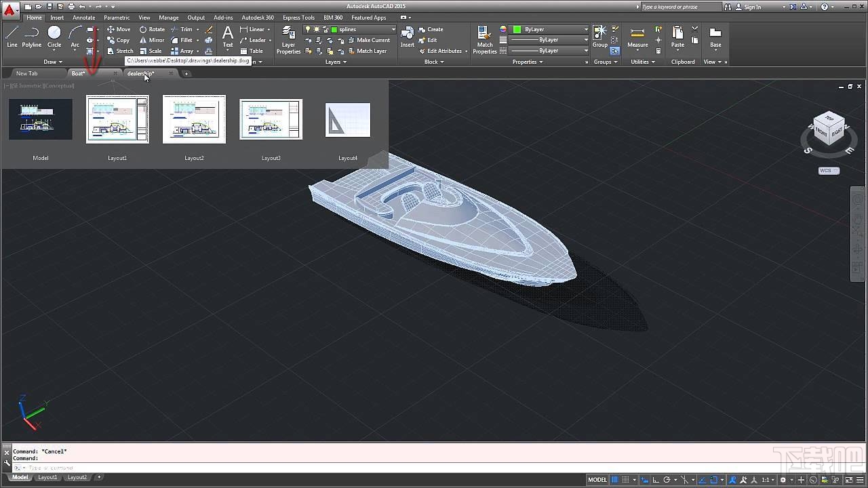Select the Trim tool
Viewport: 868px width, 488px height.
pos(186,30)
